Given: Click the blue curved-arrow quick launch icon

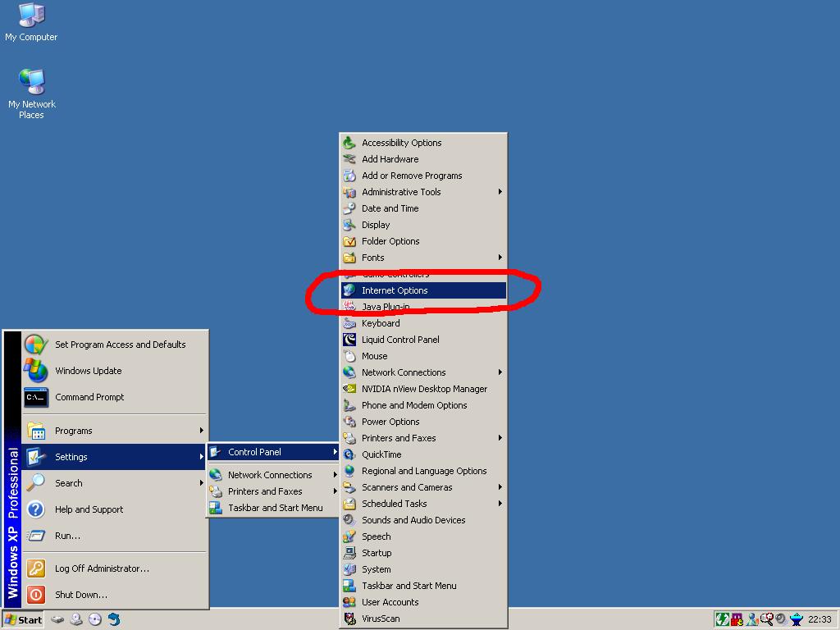Looking at the screenshot, I should [114, 620].
